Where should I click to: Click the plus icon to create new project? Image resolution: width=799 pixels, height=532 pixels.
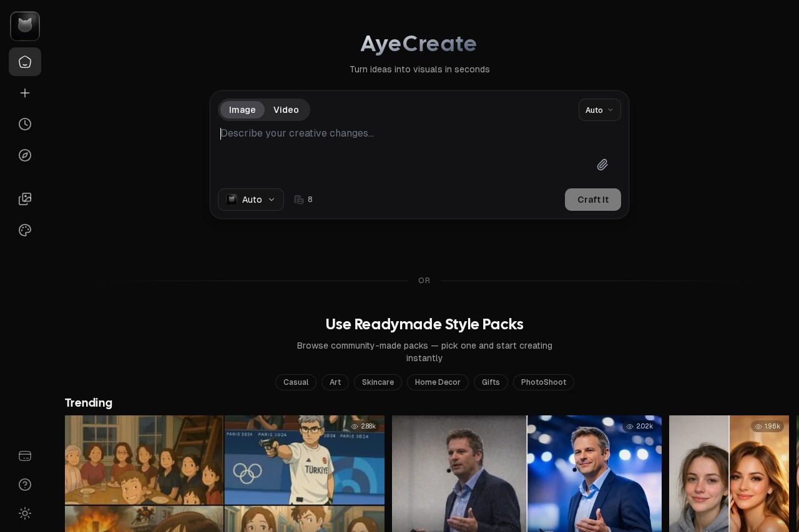coord(25,93)
